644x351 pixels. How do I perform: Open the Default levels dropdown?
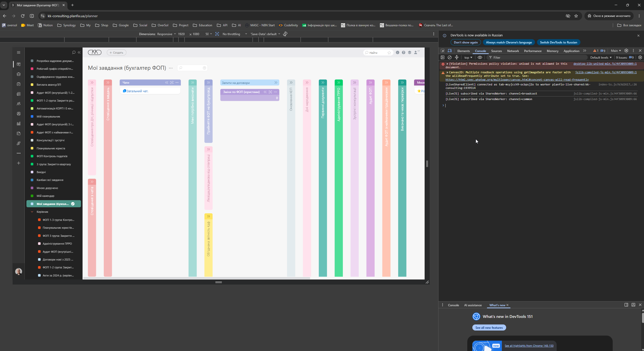pyautogui.click(x=601, y=57)
